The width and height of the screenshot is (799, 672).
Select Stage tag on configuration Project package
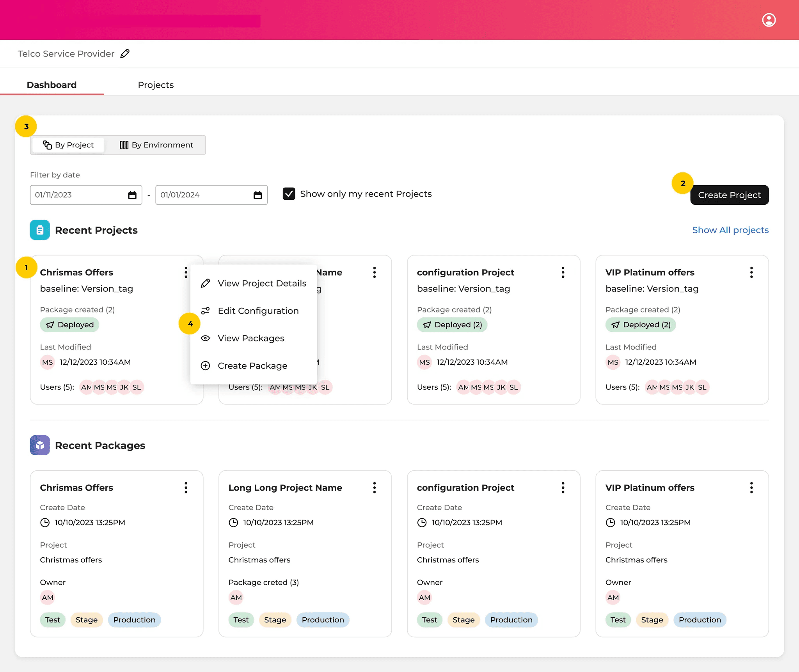pos(463,620)
